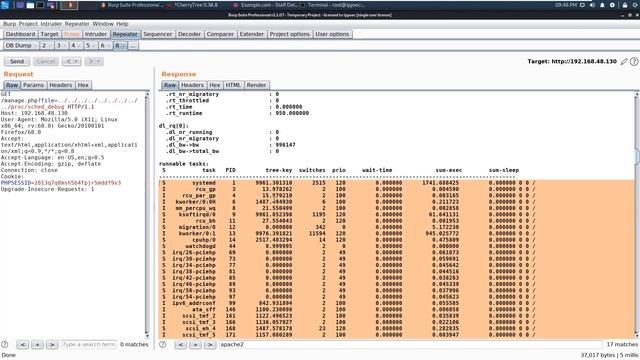The height and width of the screenshot is (360, 640).
Task: Click response search help icon
Action: tap(162, 344)
